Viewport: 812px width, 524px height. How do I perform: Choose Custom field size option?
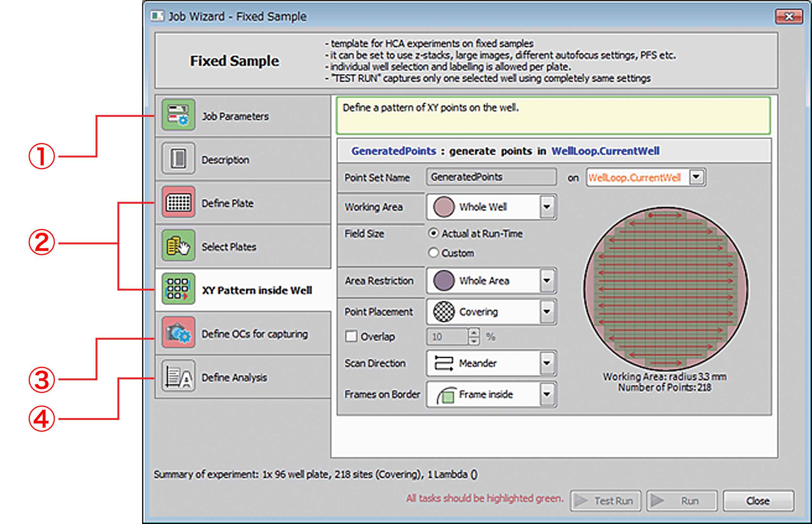434,252
